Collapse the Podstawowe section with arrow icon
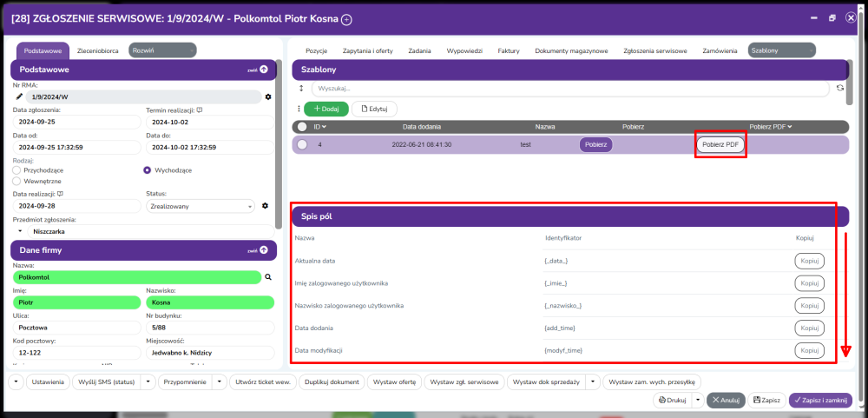The image size is (868, 418). pyautogui.click(x=263, y=70)
